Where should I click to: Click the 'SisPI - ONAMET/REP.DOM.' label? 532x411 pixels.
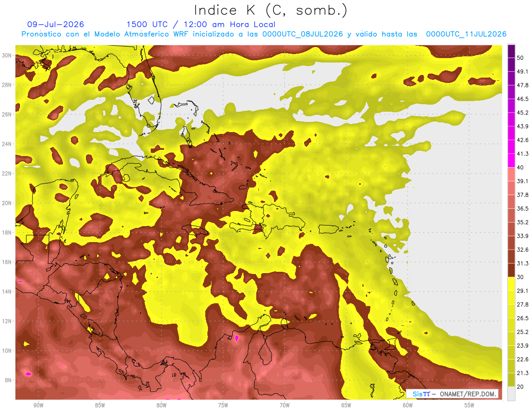tap(452, 394)
